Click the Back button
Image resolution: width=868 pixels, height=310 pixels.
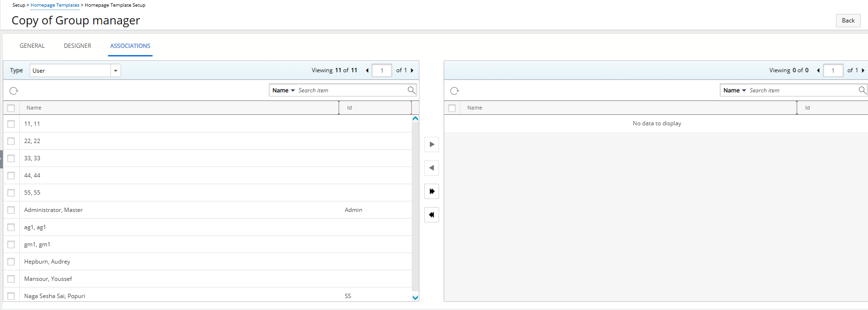(x=848, y=21)
